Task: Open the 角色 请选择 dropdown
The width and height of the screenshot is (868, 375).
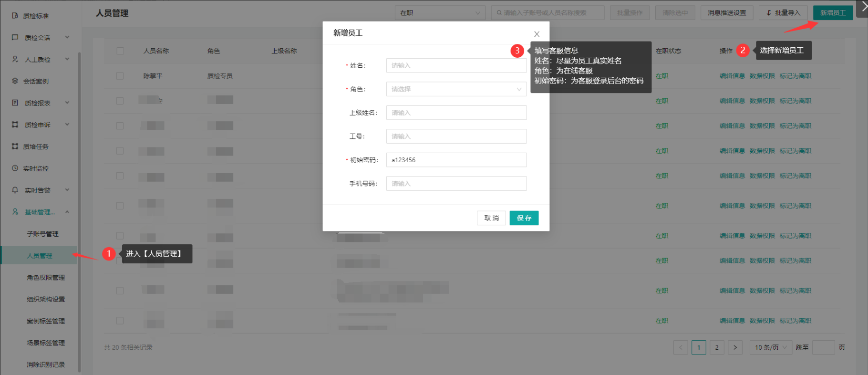Action: (x=456, y=89)
